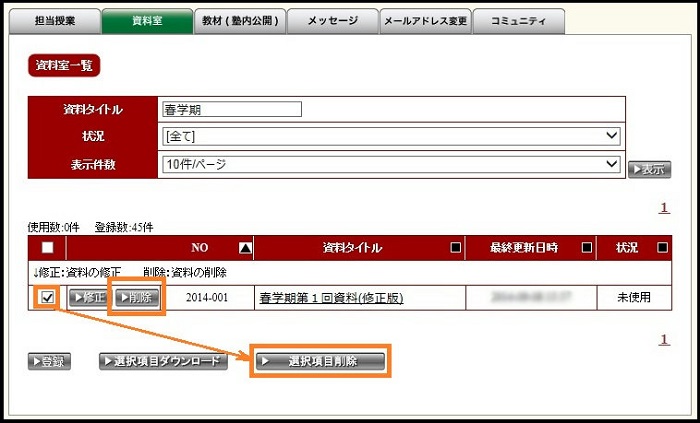Select the 資料室 tab
Screen dimensions: 700x423
147,21
